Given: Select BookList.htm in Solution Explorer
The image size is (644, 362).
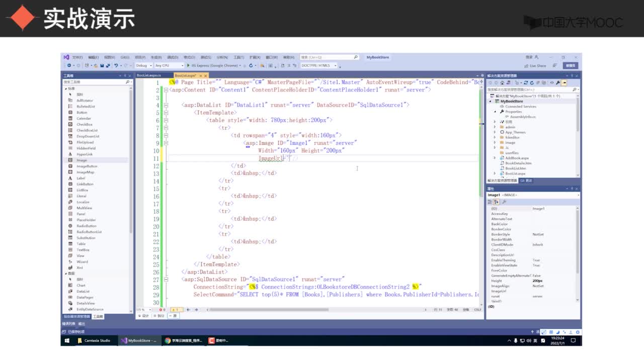Looking at the screenshot, I should tap(516, 168).
